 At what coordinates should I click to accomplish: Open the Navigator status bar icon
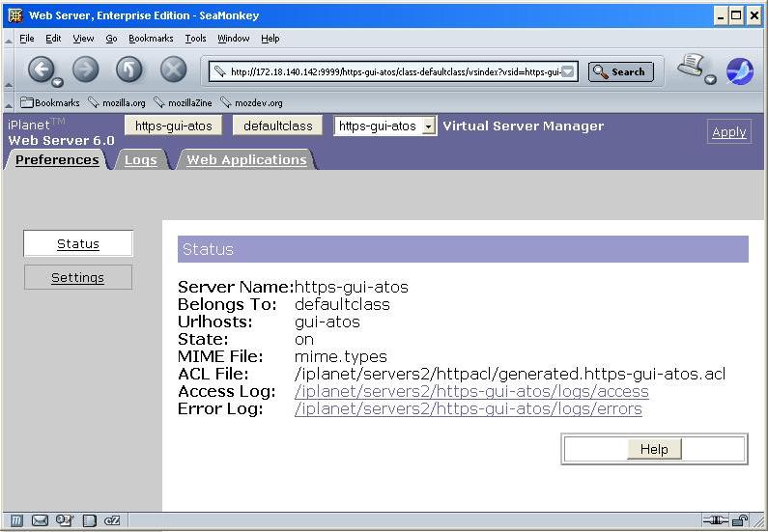[x=16, y=520]
